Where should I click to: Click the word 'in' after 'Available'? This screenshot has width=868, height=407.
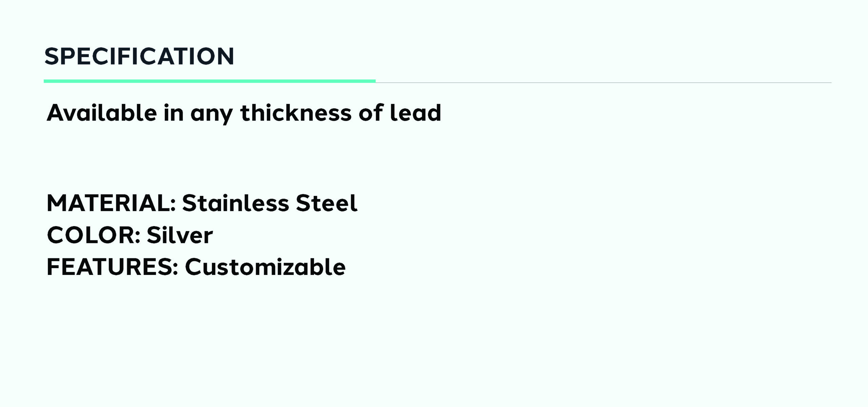174,113
